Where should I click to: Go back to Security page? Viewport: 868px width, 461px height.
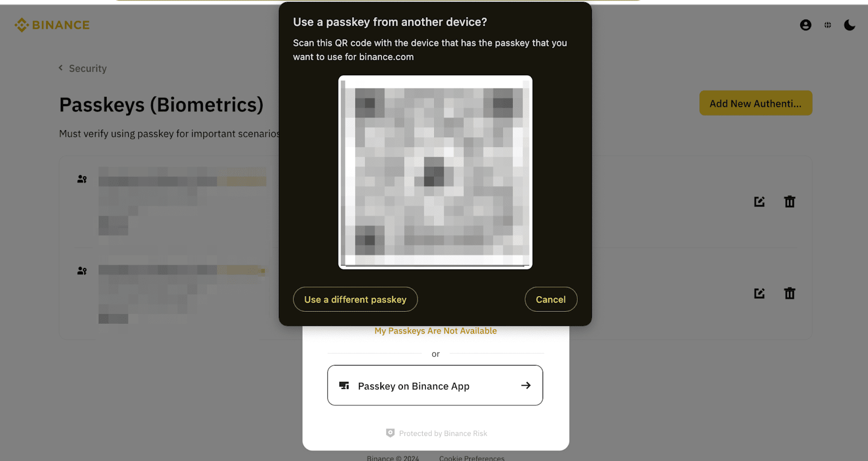[83, 68]
